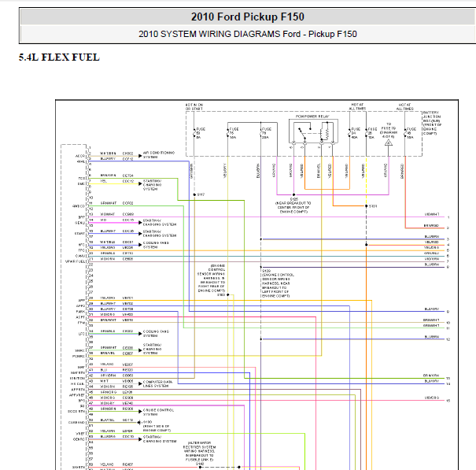This screenshot has height=470, width=476.
Task: Click 'RIGHT SIDE OF ENGINE COMPT' ground note
Action: 157,428
